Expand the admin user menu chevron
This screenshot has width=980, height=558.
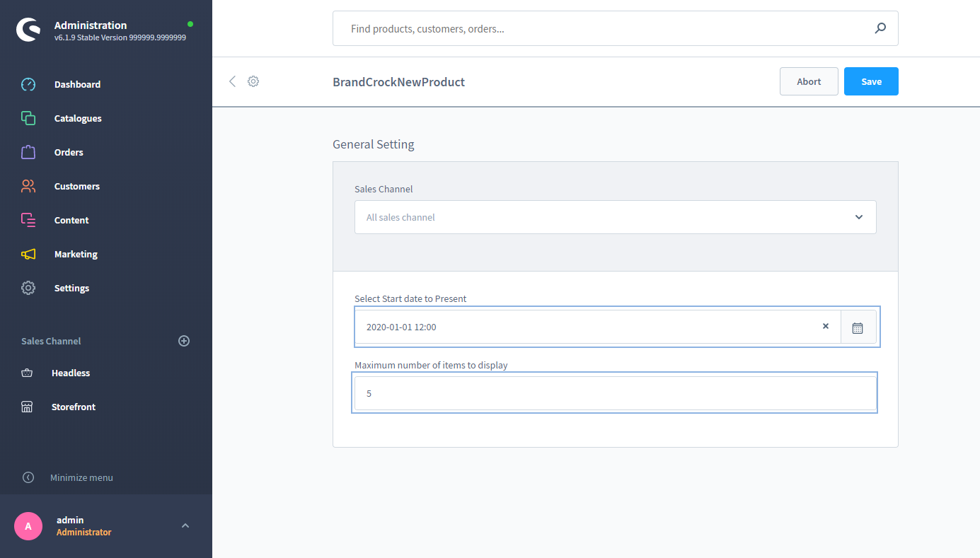click(185, 525)
